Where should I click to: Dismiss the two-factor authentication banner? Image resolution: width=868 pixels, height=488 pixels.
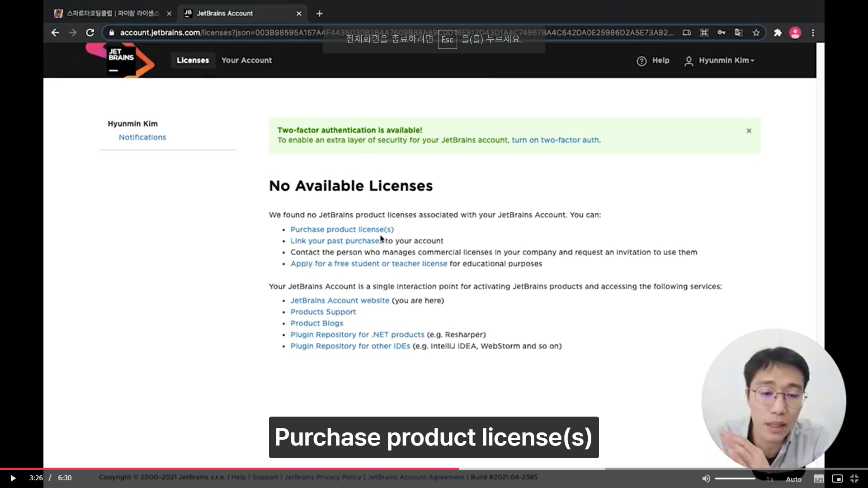(x=749, y=131)
